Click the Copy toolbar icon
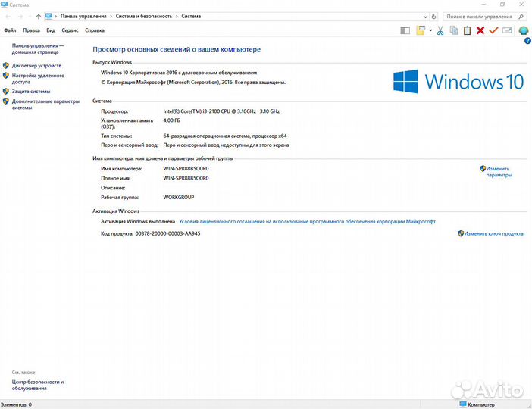The width and height of the screenshot is (532, 409). coord(454,30)
